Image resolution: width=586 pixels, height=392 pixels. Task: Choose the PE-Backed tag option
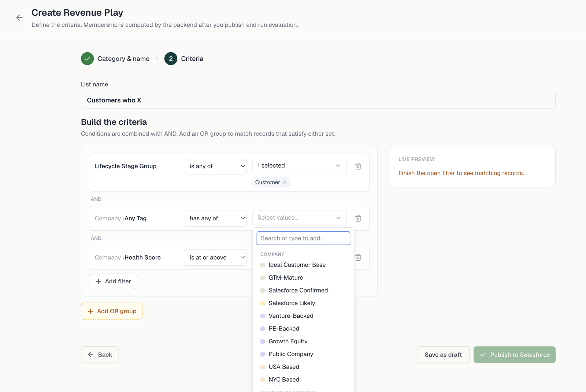[x=303, y=329]
